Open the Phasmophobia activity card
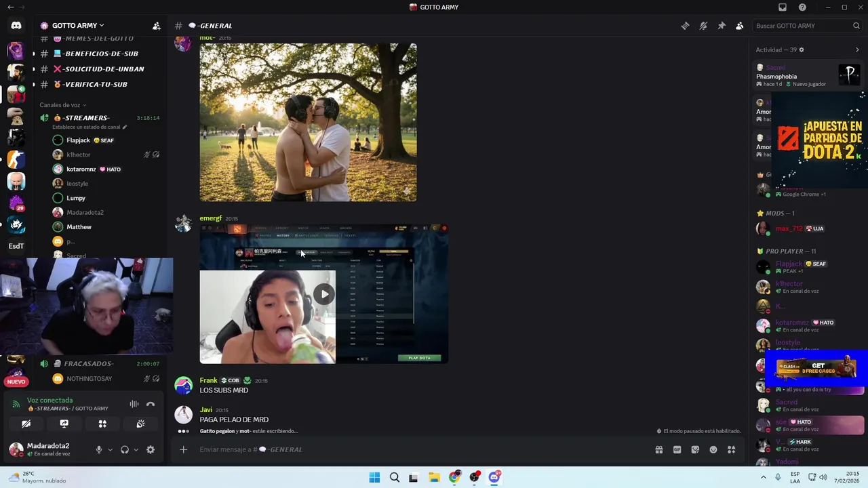 (807, 76)
